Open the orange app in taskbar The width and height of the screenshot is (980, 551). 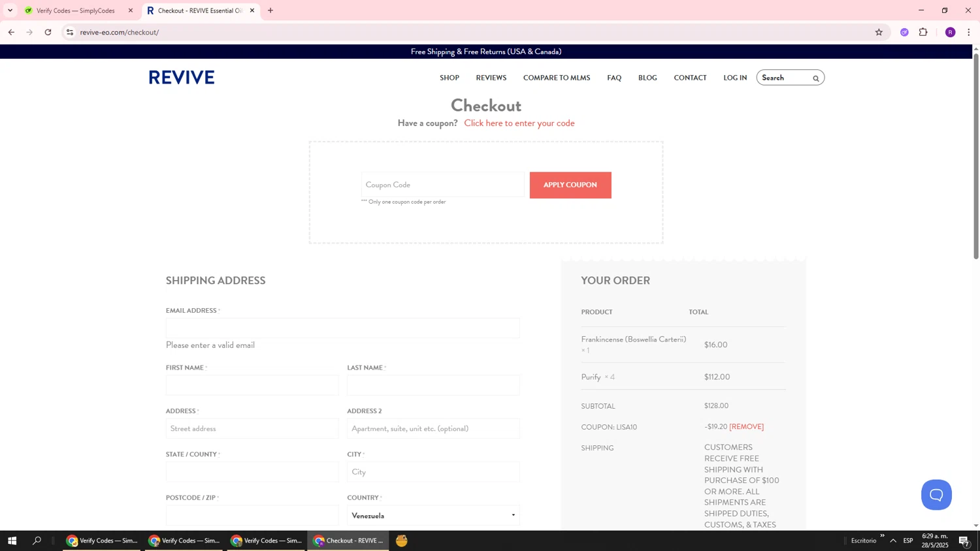point(402,541)
